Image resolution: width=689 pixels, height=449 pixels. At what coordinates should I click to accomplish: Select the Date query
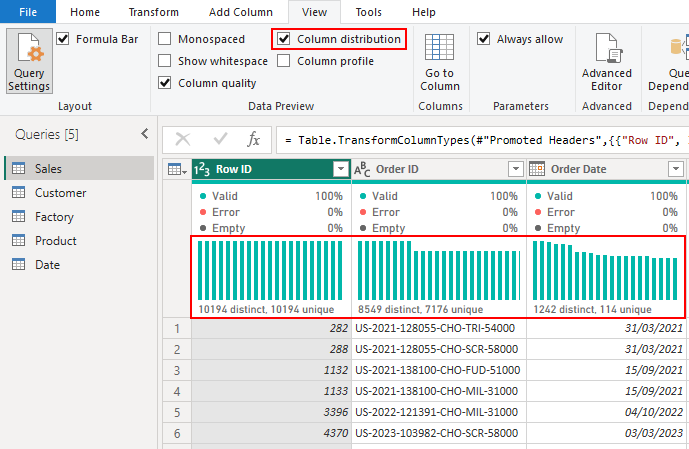79,264
